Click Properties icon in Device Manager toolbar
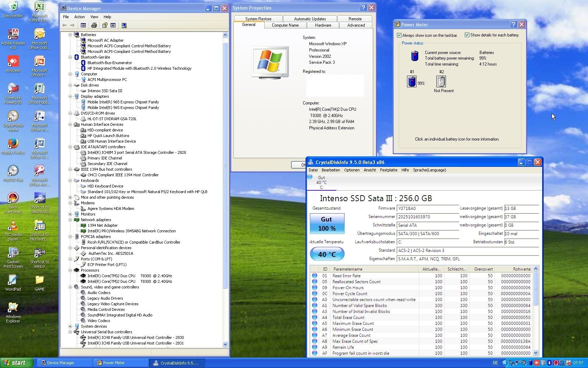Screen dimensions: 588x368 point(105,25)
